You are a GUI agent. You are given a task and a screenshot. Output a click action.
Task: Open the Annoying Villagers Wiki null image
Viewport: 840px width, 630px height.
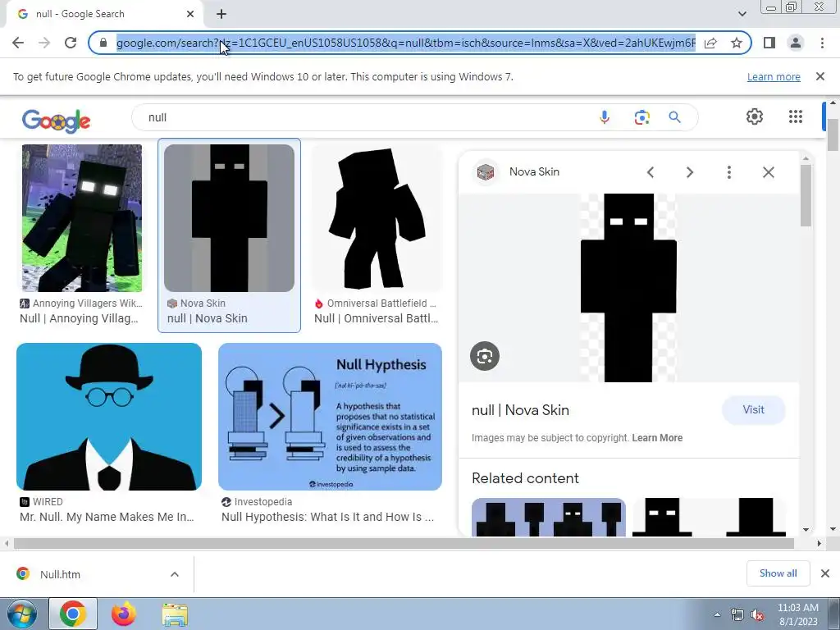pos(82,218)
